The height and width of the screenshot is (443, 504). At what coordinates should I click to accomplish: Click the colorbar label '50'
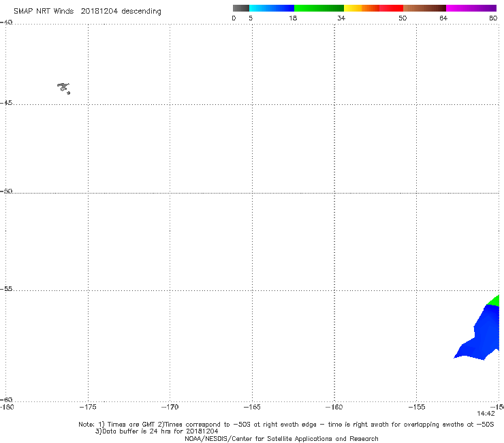point(403,18)
